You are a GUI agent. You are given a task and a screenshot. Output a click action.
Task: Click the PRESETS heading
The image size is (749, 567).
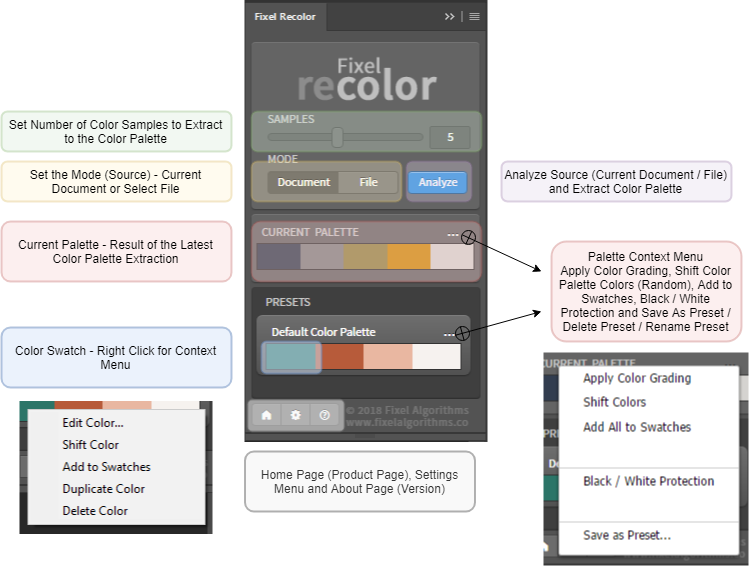click(288, 302)
